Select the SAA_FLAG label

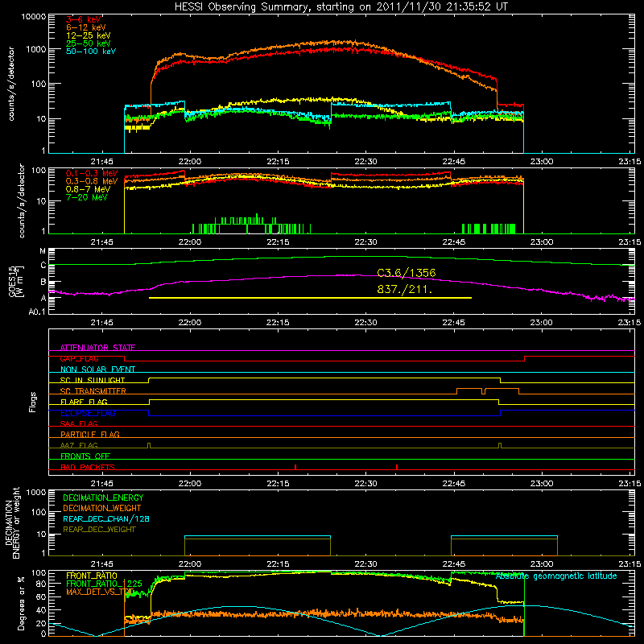(79, 423)
